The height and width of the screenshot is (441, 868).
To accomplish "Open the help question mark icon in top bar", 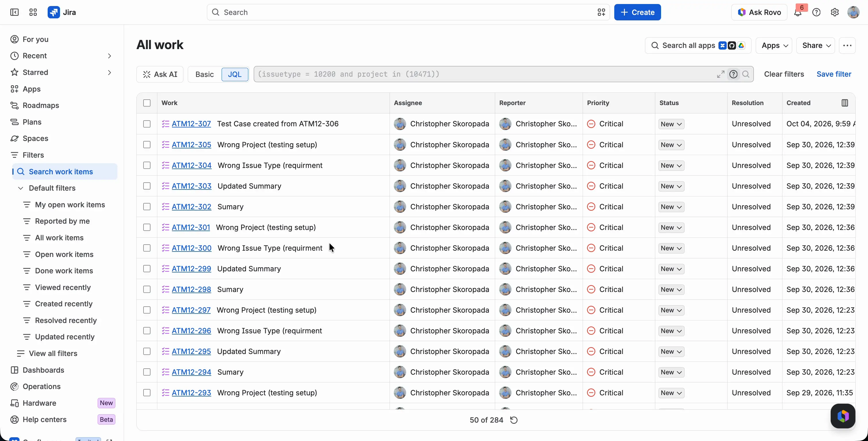I will pos(816,12).
